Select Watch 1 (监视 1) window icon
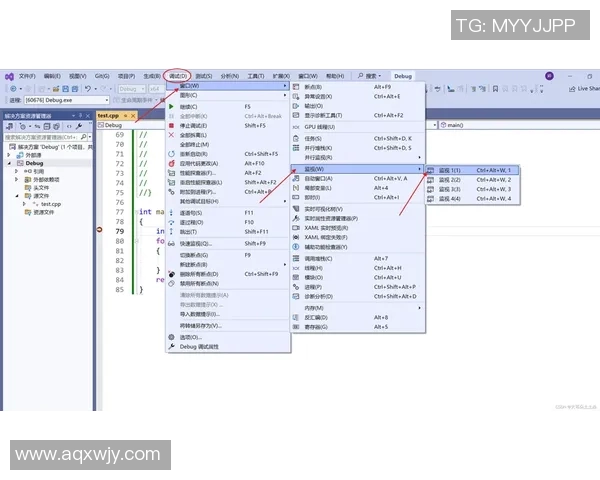This screenshot has width=600, height=480. tap(431, 170)
